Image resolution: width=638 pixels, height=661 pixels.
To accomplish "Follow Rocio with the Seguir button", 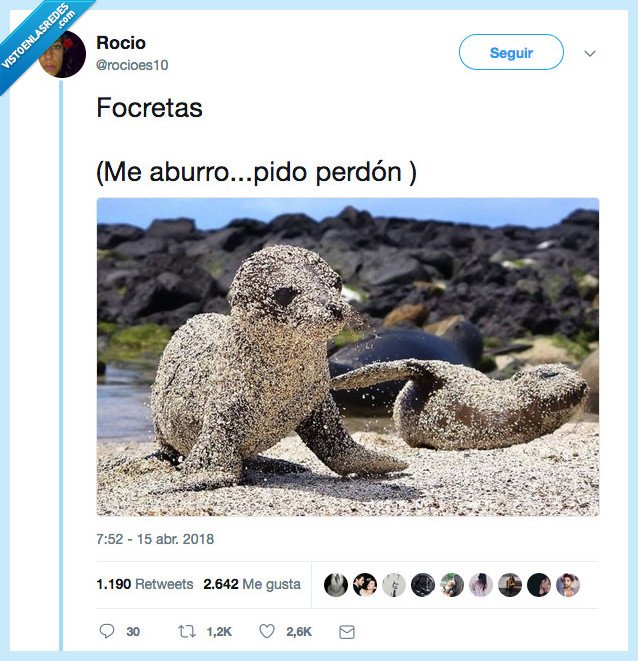I will [x=511, y=52].
